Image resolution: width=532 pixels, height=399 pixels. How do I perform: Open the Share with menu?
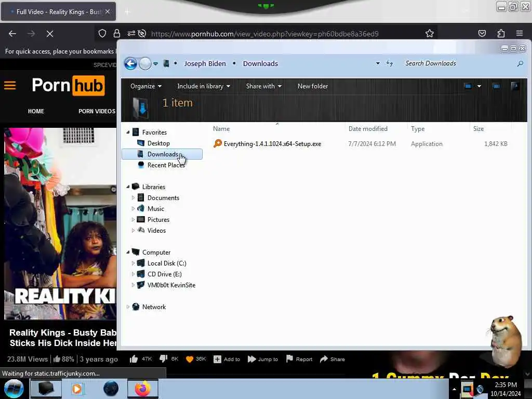pos(263,86)
